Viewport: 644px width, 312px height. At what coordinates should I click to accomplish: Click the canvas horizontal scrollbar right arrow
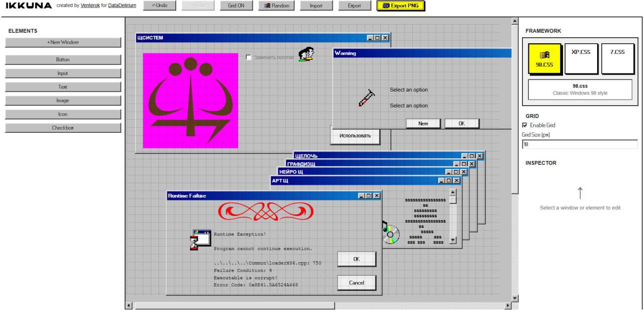tap(508, 305)
